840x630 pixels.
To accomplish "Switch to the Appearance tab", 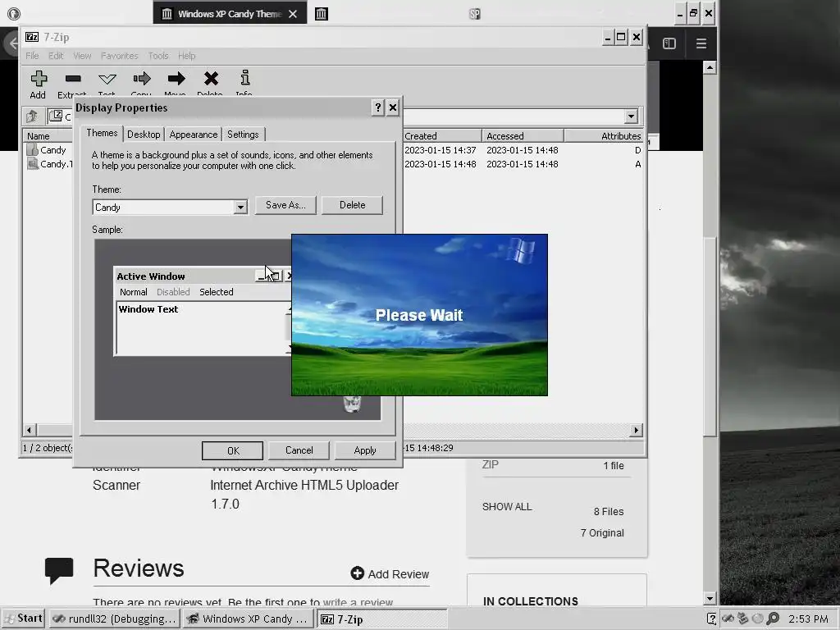I will 194,135.
